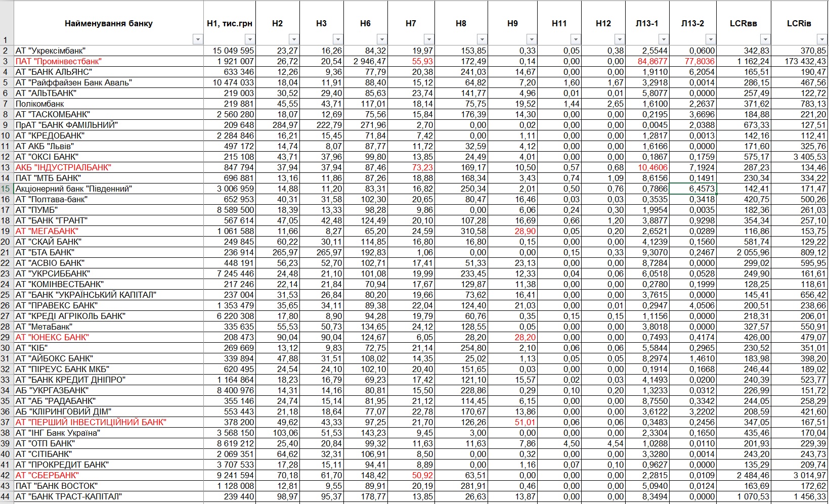Open filter dropdown for H1, тис.грн column
Image resolution: width=829 pixels, height=504 pixels.
(x=250, y=39)
